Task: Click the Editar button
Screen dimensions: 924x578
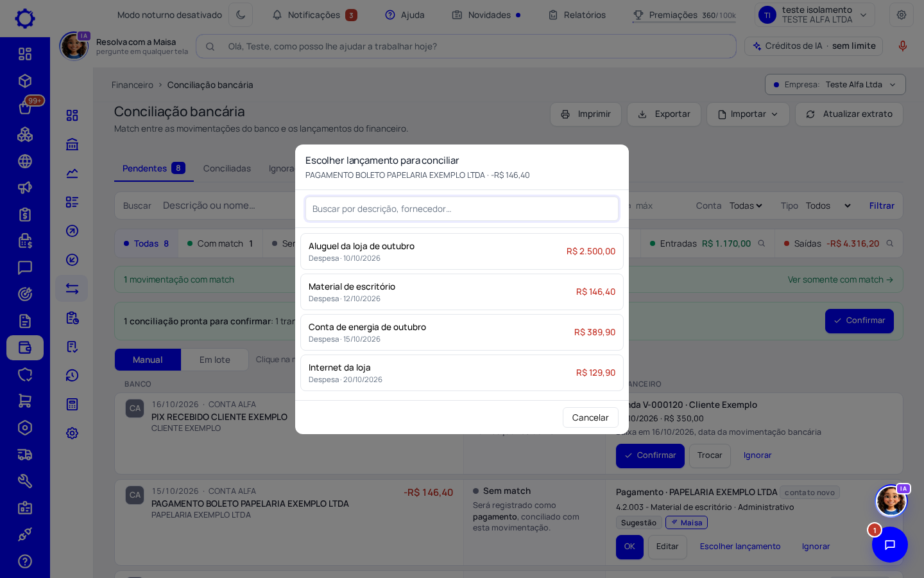Action: coord(667,547)
